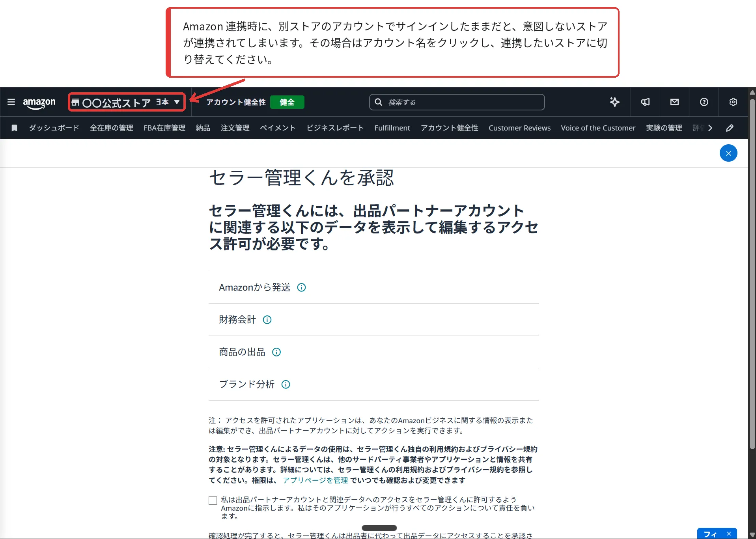Screen dimensions: 756x539
Task: Open Fulfillment menu item
Action: (392, 128)
